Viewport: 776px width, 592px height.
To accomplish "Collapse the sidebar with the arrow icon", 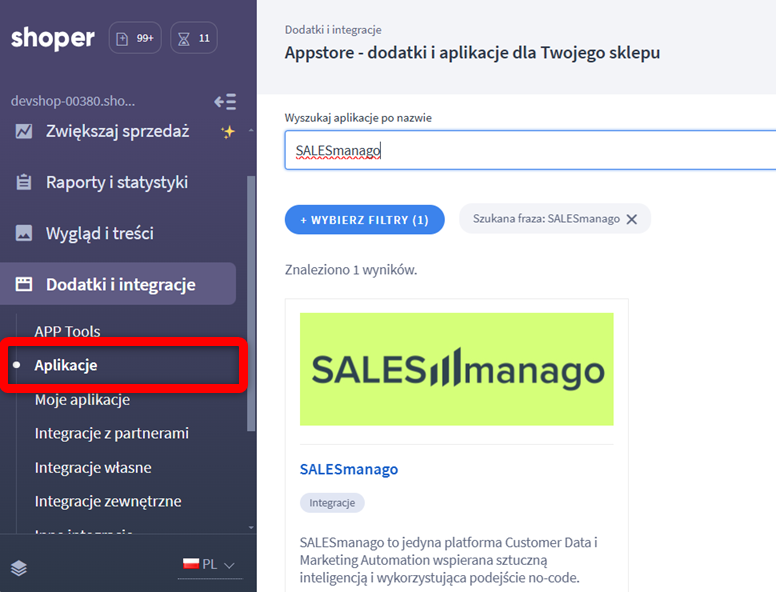I will click(225, 101).
